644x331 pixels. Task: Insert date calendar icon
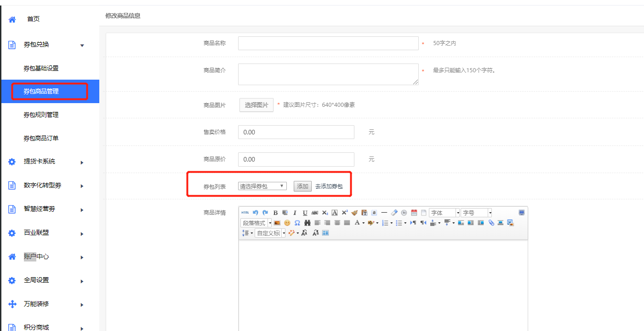tap(414, 213)
